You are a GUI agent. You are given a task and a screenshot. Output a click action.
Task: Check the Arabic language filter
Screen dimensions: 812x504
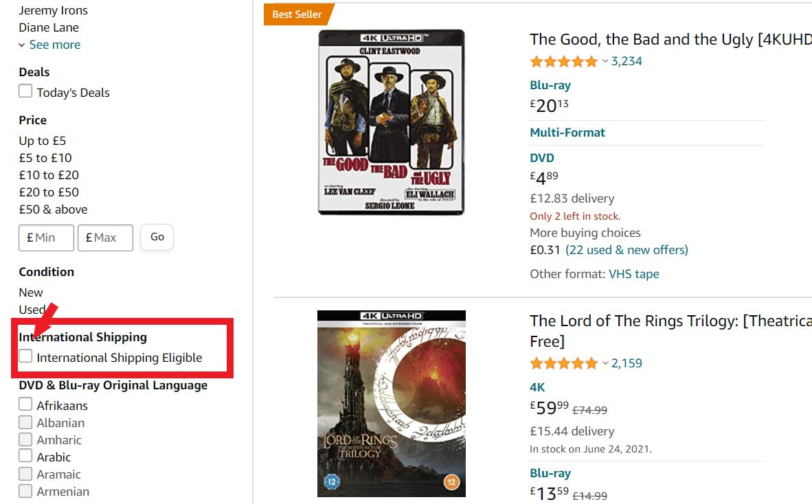25,457
